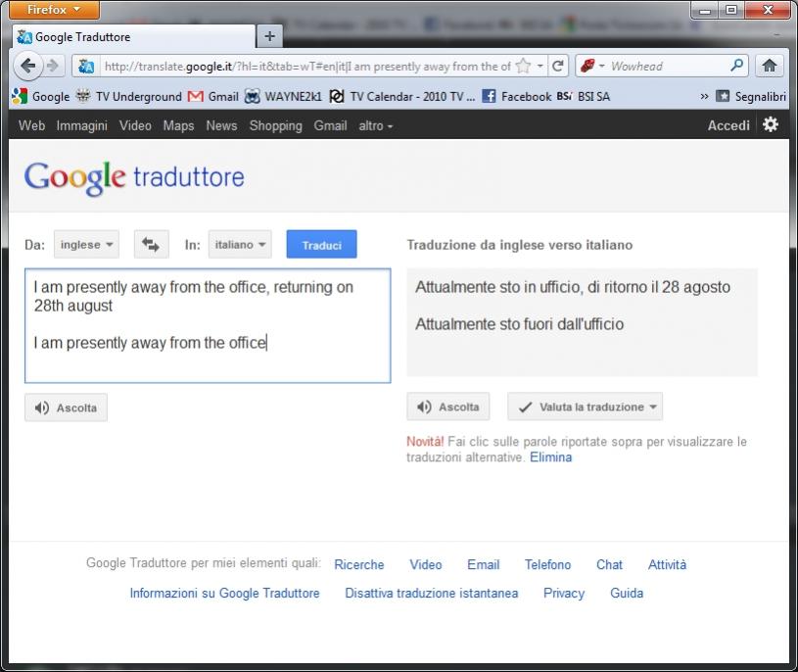The image size is (798, 672).
Task: Open Informazioni su Google Traduttore link
Action: point(224,593)
